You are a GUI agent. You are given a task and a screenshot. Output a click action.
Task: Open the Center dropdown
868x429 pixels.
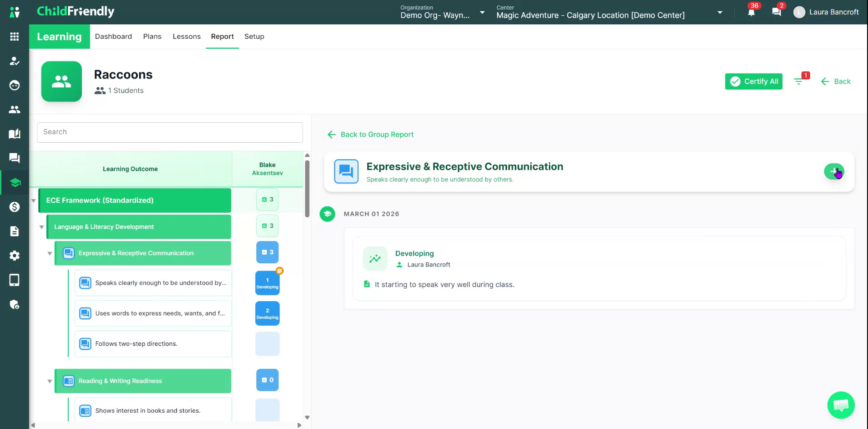click(x=609, y=12)
